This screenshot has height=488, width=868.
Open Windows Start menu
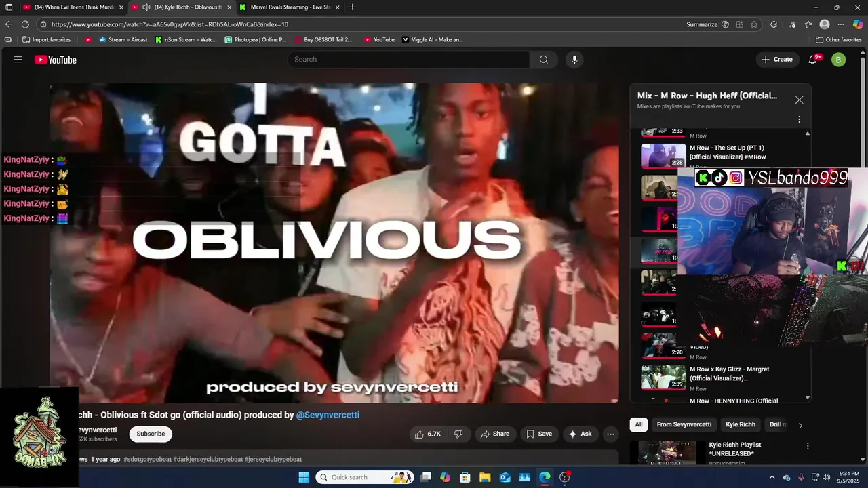[x=304, y=477]
